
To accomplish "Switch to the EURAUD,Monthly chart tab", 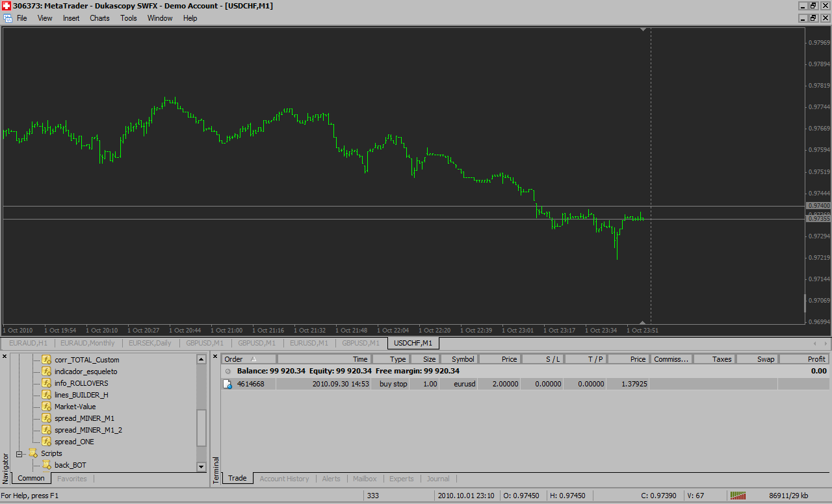I will (x=87, y=343).
